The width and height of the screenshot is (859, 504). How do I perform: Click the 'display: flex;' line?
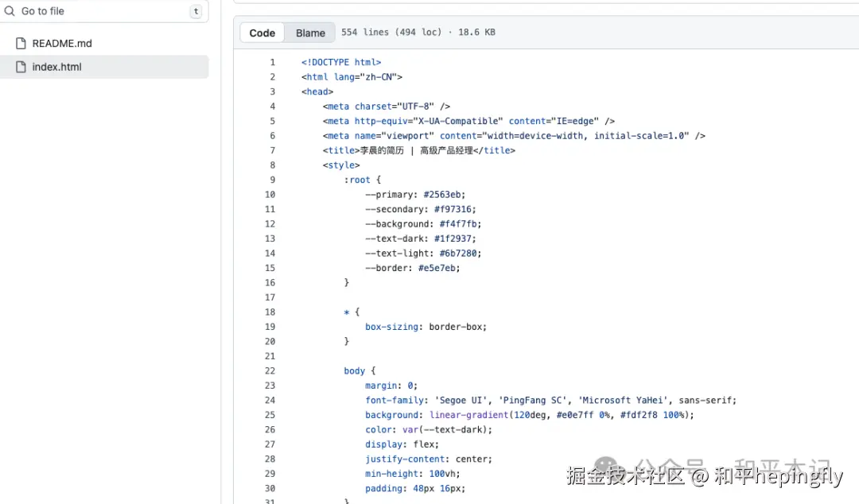pyautogui.click(x=402, y=444)
